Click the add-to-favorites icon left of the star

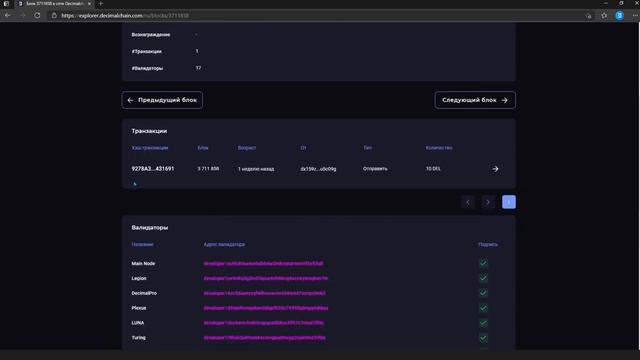coord(588,16)
